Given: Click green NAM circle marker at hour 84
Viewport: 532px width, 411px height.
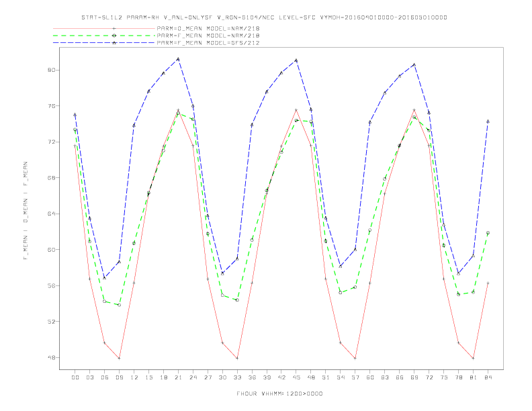Looking at the screenshot, I should click(x=488, y=232).
